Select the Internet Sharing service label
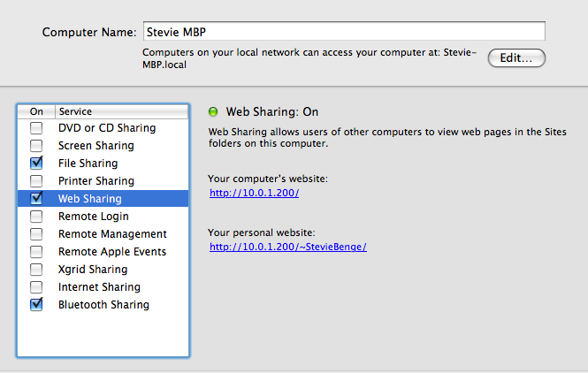 click(99, 287)
